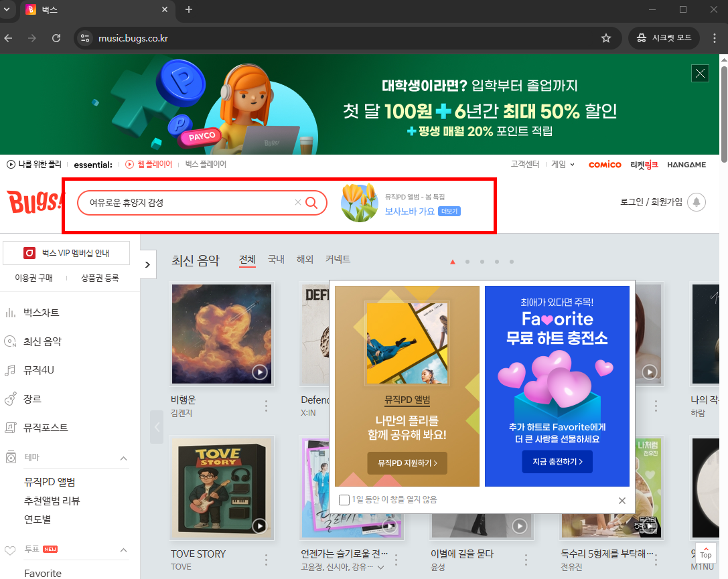Expand the collapsed left panel arrow
This screenshot has width=728, height=579.
pyautogui.click(x=147, y=264)
